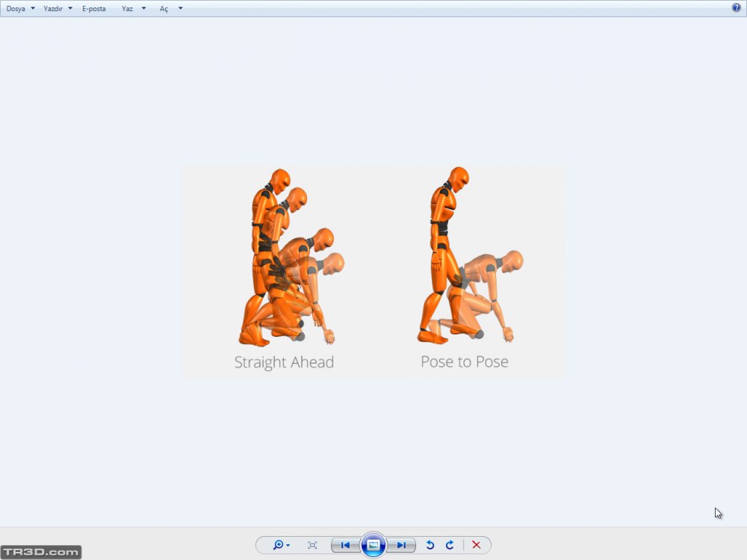The height and width of the screenshot is (560, 747).
Task: Skip to the next image
Action: [401, 545]
